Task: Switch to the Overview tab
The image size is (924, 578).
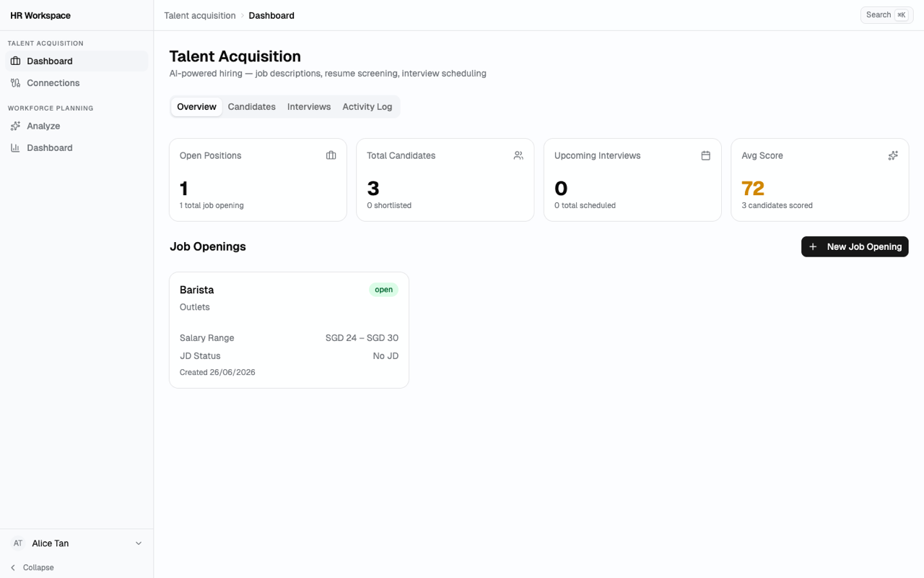Action: click(196, 107)
